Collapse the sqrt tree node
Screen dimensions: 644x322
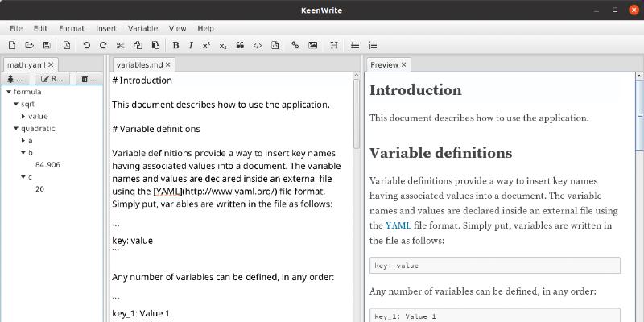pyautogui.click(x=16, y=104)
